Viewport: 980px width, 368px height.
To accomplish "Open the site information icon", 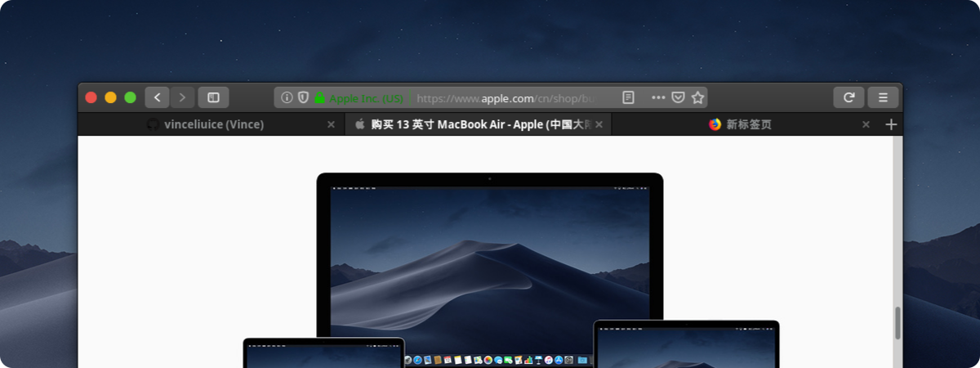I will [287, 97].
